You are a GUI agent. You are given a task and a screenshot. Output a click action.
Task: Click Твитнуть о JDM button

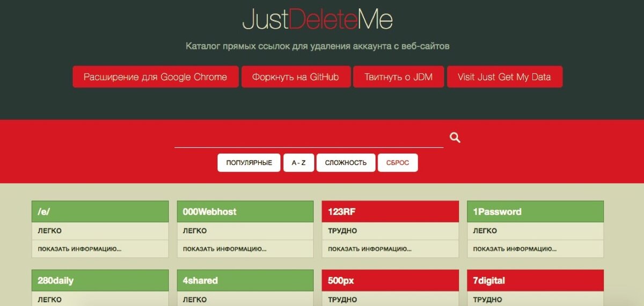398,77
